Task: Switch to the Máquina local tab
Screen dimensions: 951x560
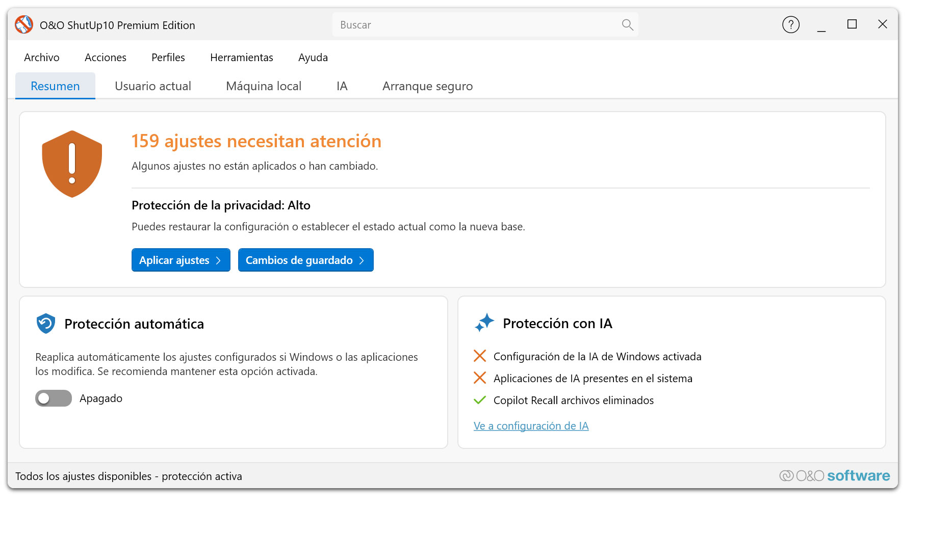Action: coord(264,86)
